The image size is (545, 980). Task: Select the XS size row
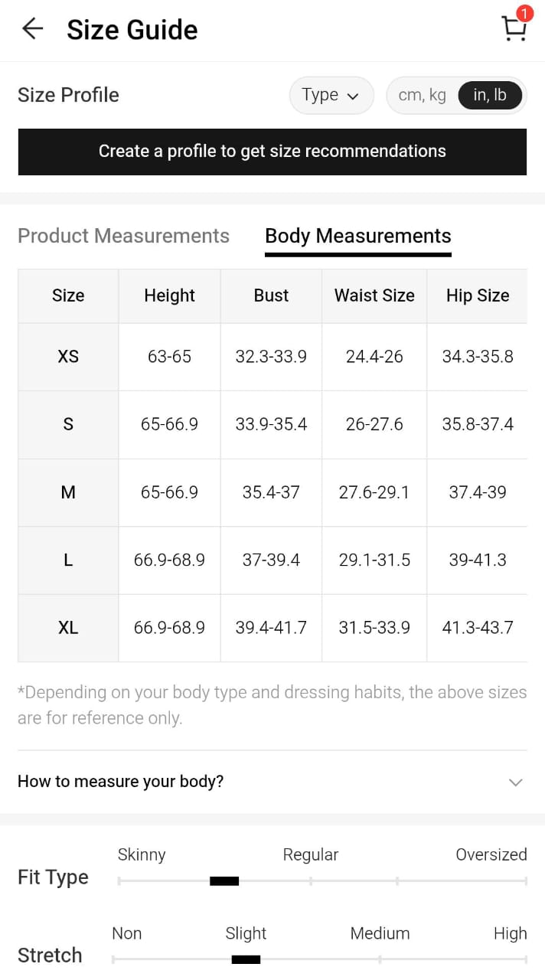pyautogui.click(x=68, y=357)
